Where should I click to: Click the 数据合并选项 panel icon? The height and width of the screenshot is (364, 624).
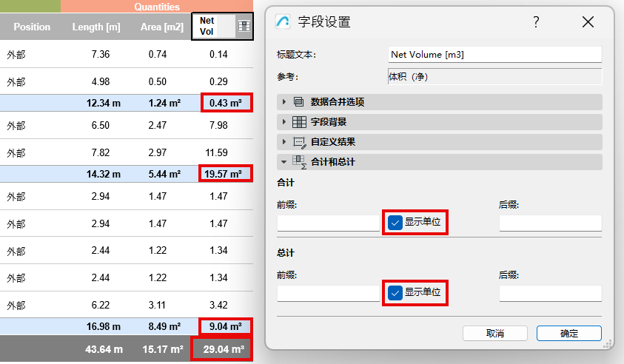coord(299,102)
